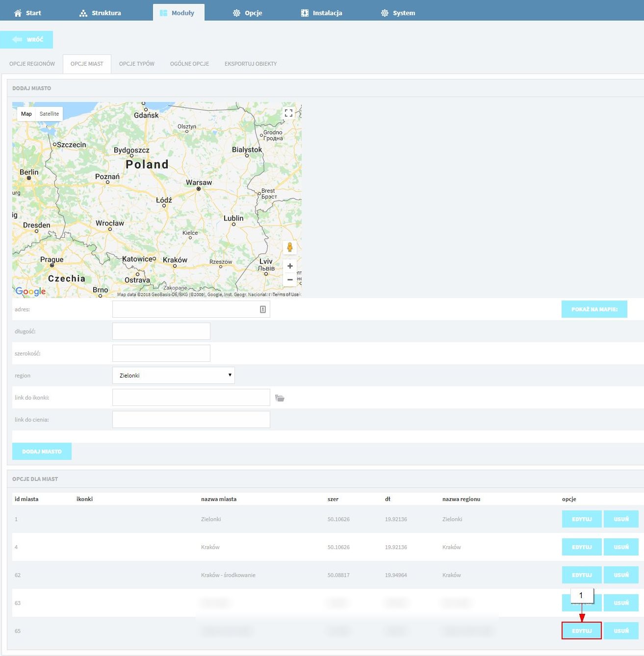Viewport: 644px width, 656px height.
Task: Switch to the OPCJE TYPÓW tab
Action: 137,64
